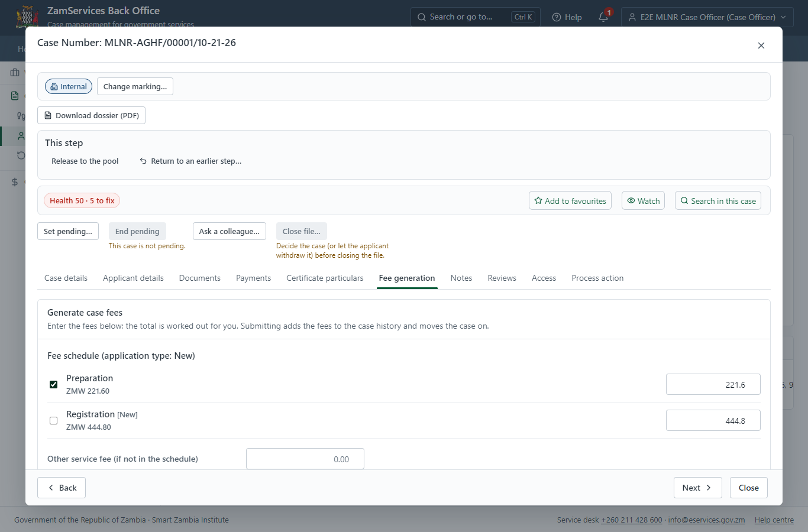
Task: Tick the Registration fee checkbox
Action: point(54,420)
